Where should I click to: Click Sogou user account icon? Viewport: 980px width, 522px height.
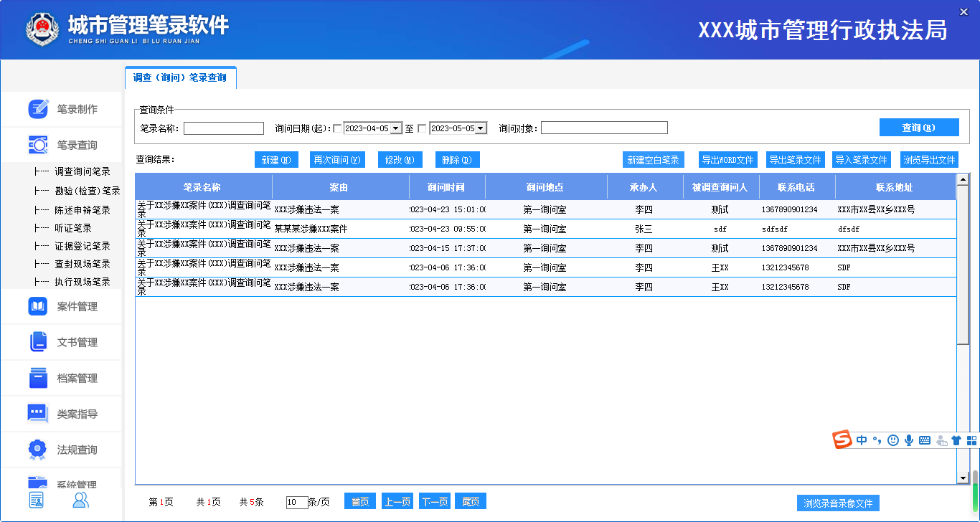941,440
